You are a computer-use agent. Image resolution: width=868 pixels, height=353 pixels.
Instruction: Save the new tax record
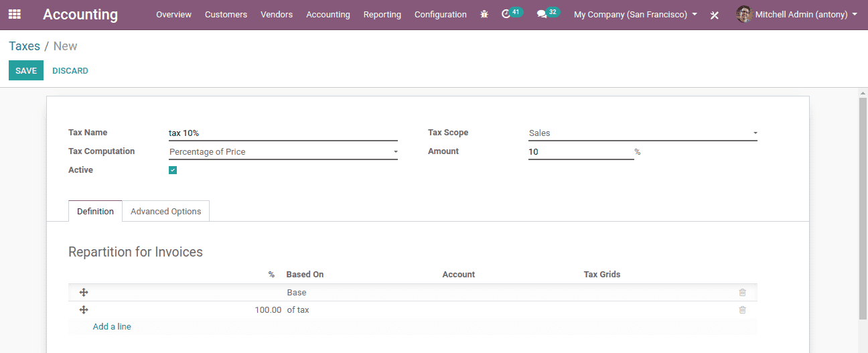tap(26, 70)
